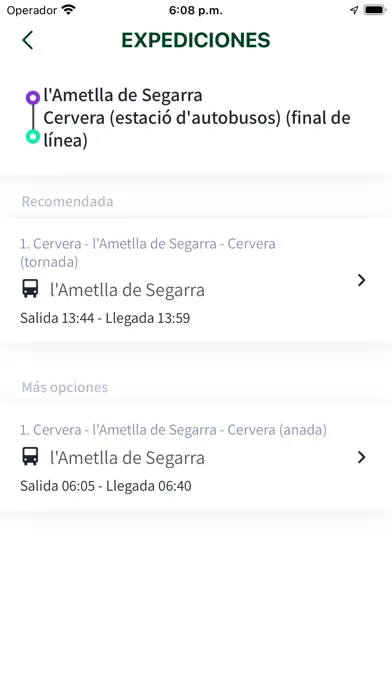Open the EXPEDICIONES title header
Screen dimensions: 392x696
[x=196, y=40]
